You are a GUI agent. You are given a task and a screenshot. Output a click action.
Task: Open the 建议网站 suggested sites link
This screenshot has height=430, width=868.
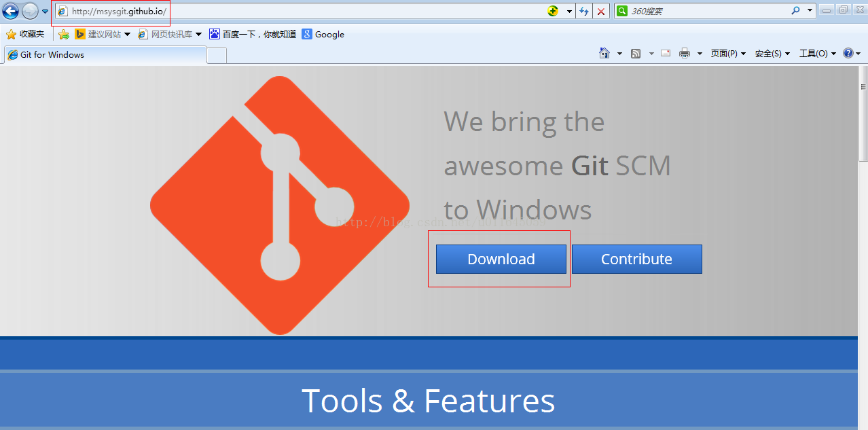click(103, 34)
